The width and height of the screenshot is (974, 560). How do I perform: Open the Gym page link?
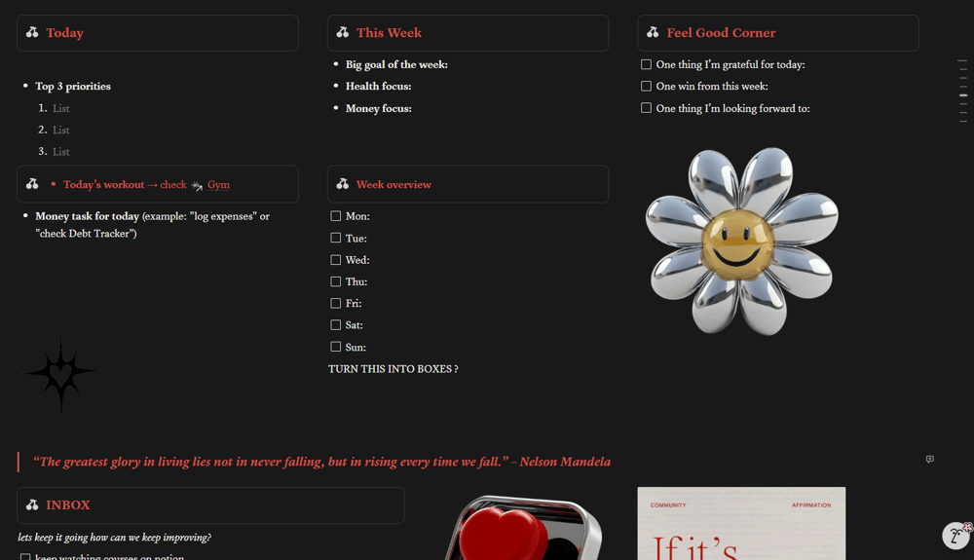pyautogui.click(x=218, y=184)
